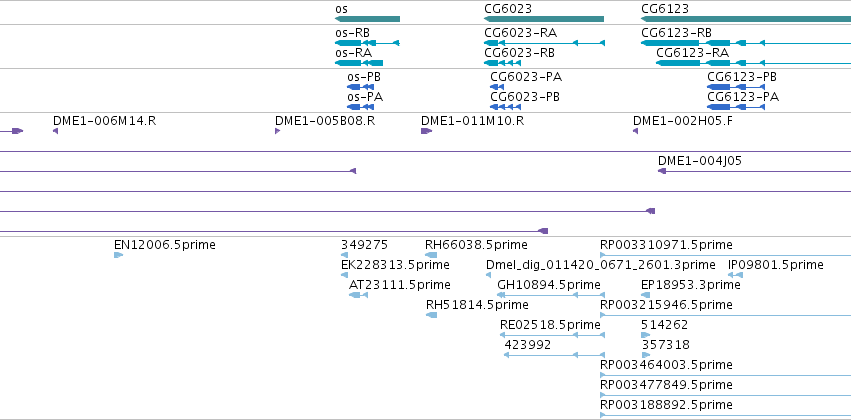Select the DME1-006M14.R arrow marker
Screen dimensions: 851x420
pos(55,131)
